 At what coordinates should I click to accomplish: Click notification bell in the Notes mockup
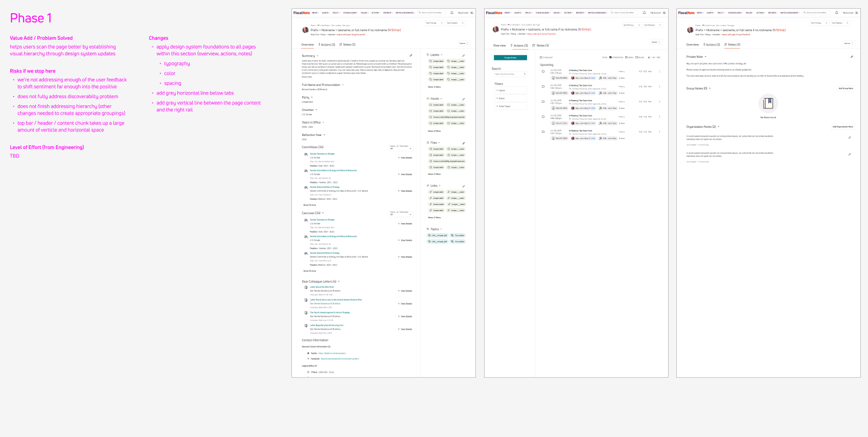836,13
